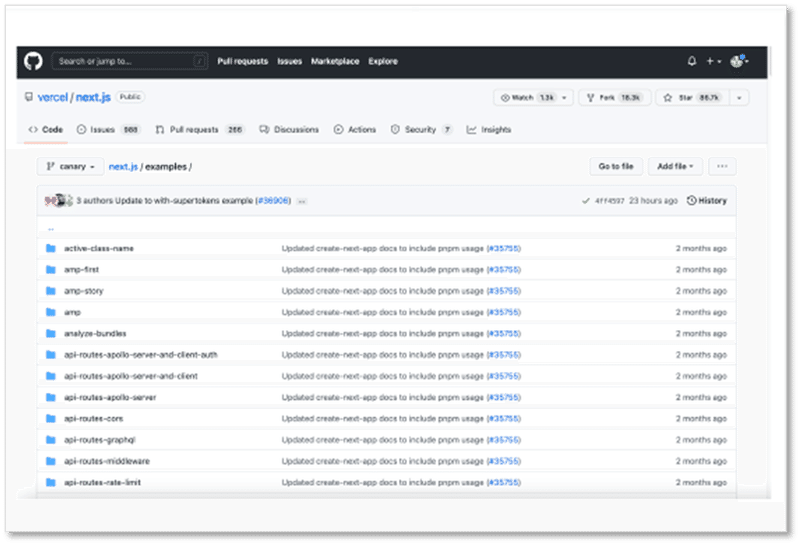Switch to the Security tab

click(421, 130)
